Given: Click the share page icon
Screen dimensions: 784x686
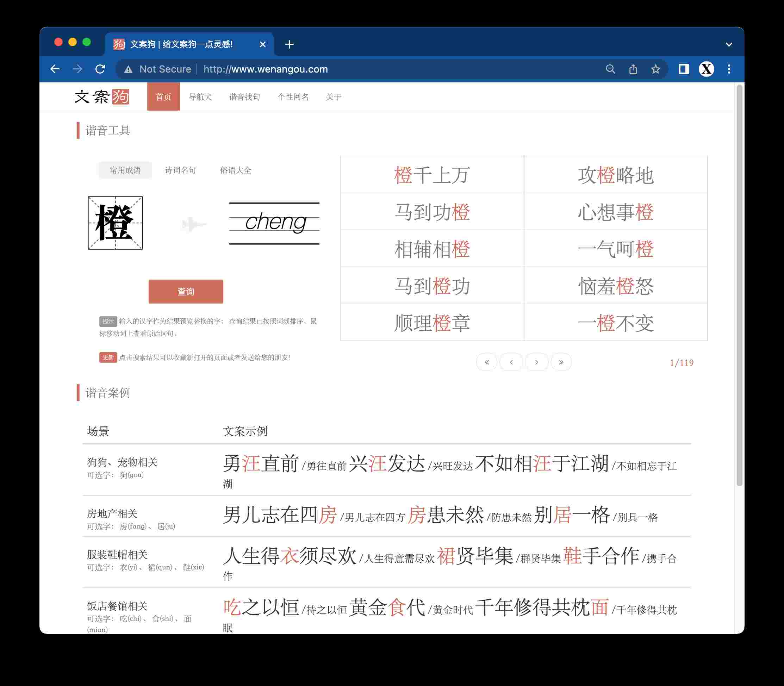Looking at the screenshot, I should click(633, 69).
